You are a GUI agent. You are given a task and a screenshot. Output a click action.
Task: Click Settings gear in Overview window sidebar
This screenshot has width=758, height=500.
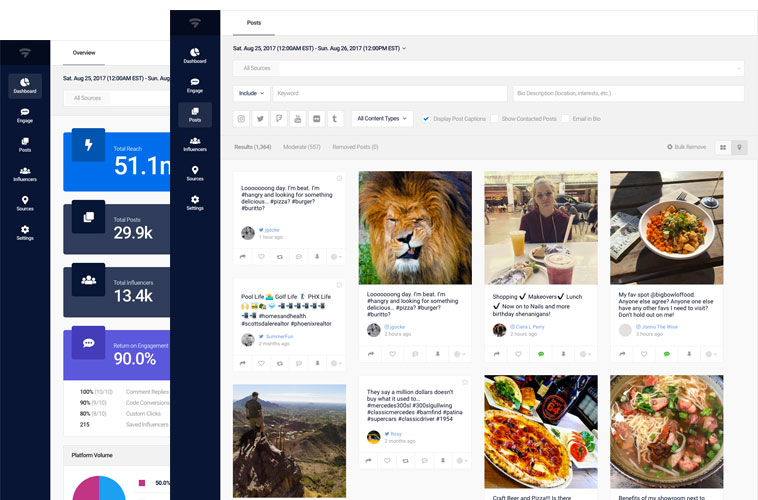coord(25,229)
